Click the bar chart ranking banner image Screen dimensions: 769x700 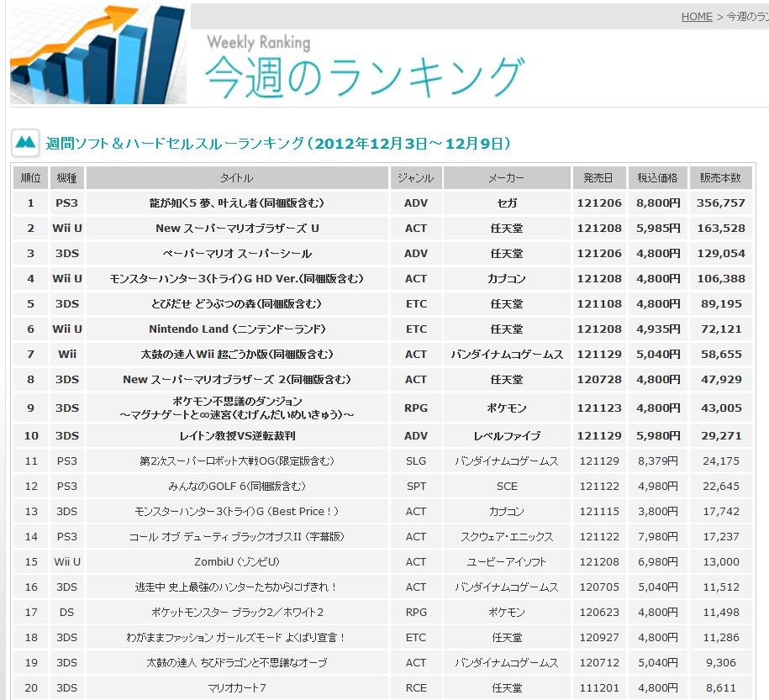point(98,54)
